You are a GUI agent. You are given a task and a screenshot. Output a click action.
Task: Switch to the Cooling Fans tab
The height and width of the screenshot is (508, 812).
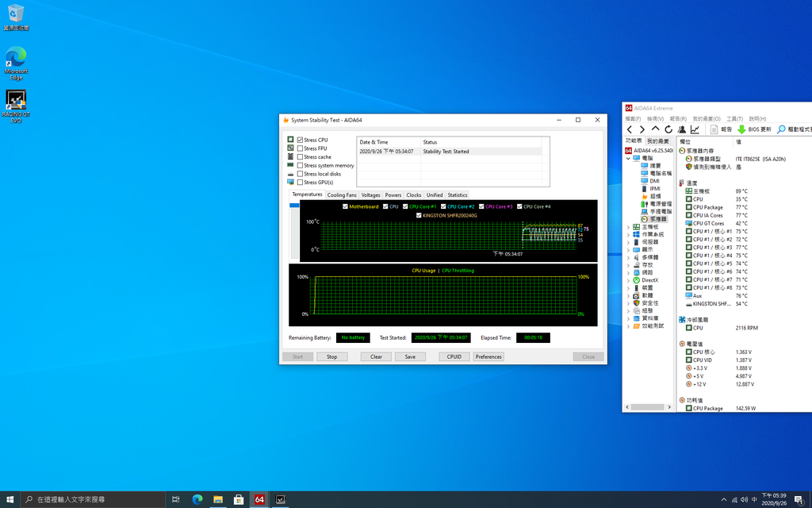click(342, 195)
